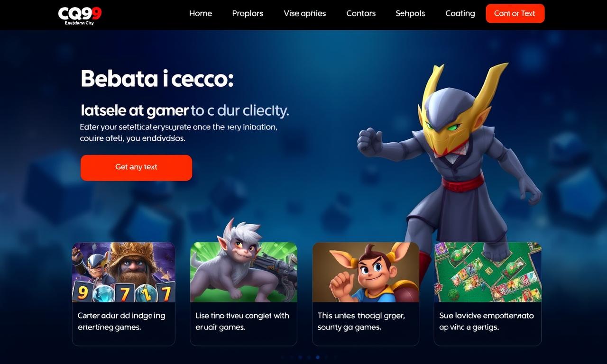
Task: Open the green card table game thumbnail
Action: coord(487,273)
